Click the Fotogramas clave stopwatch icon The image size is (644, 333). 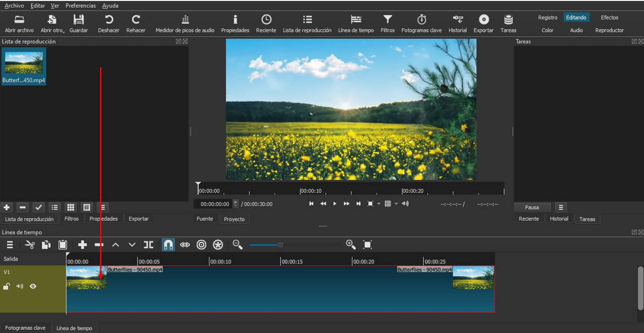422,19
